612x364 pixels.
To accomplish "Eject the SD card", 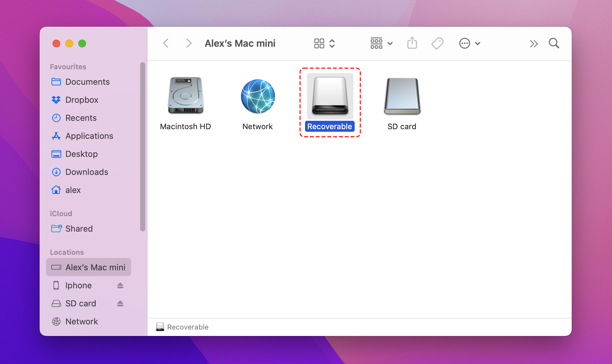I will (x=120, y=303).
